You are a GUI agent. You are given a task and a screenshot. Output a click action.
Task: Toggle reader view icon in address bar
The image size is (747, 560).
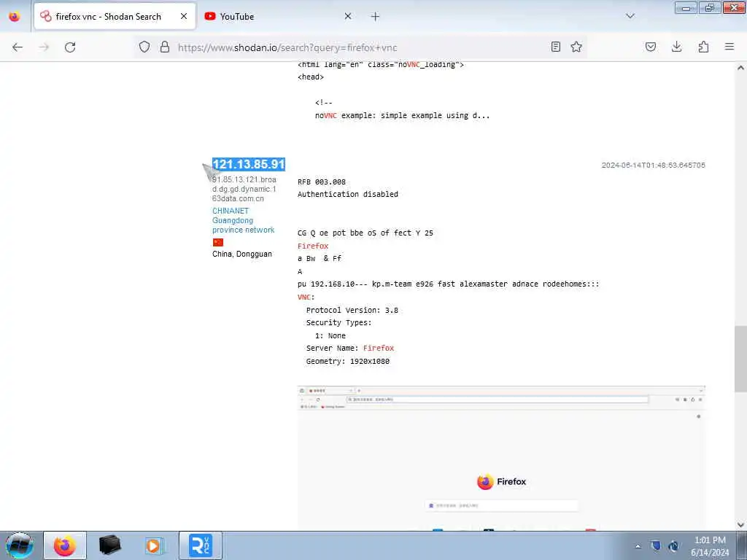555,47
